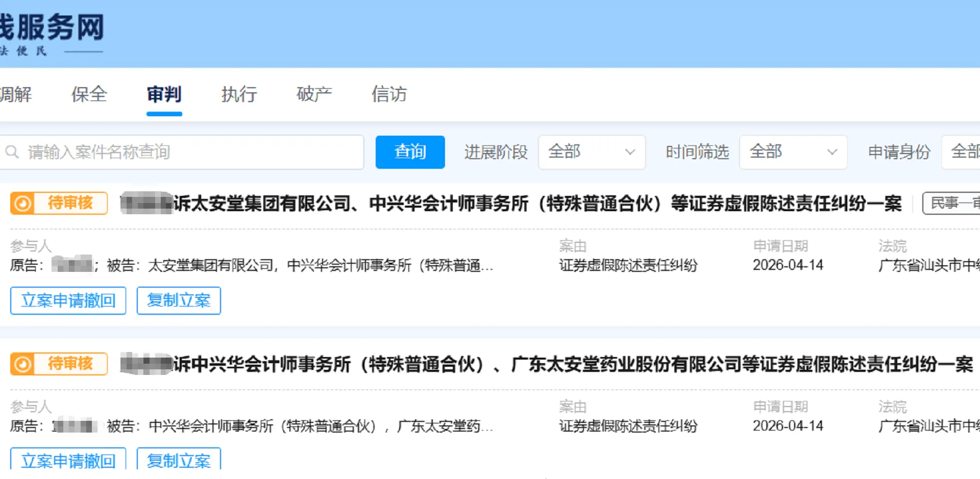Click 立案申请撤回 for the second case
This screenshot has width=980, height=479.
click(68, 459)
